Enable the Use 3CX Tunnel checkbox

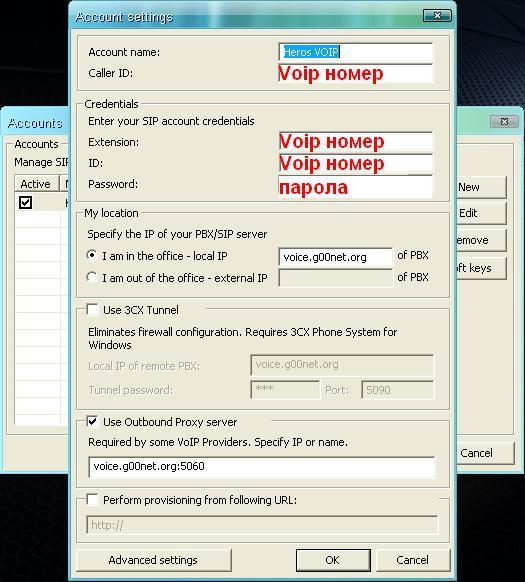coord(92,310)
